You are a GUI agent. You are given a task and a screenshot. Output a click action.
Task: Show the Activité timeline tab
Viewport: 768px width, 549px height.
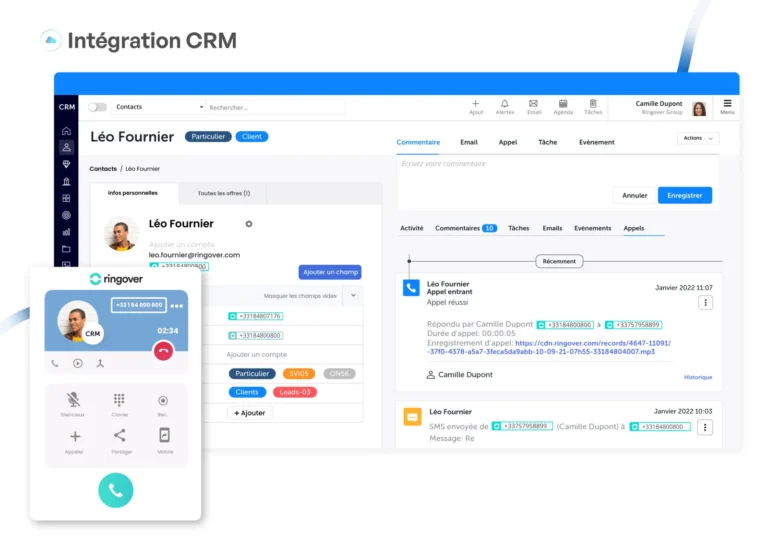coord(411,228)
